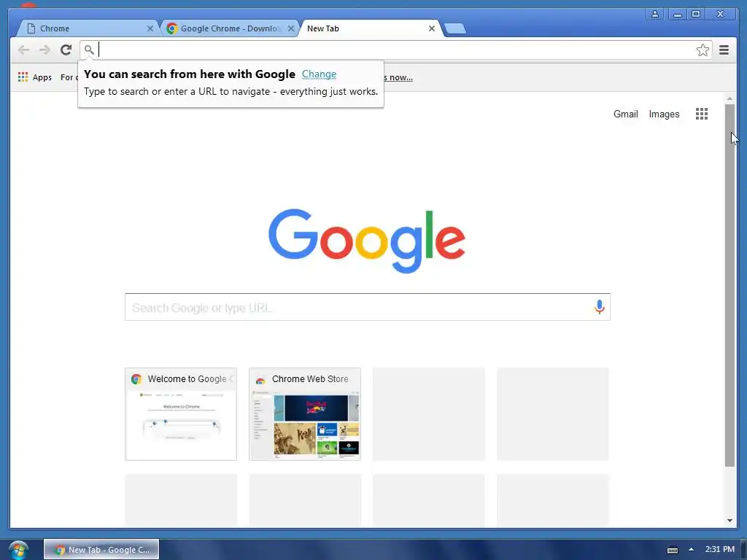Open Google Images link

664,114
